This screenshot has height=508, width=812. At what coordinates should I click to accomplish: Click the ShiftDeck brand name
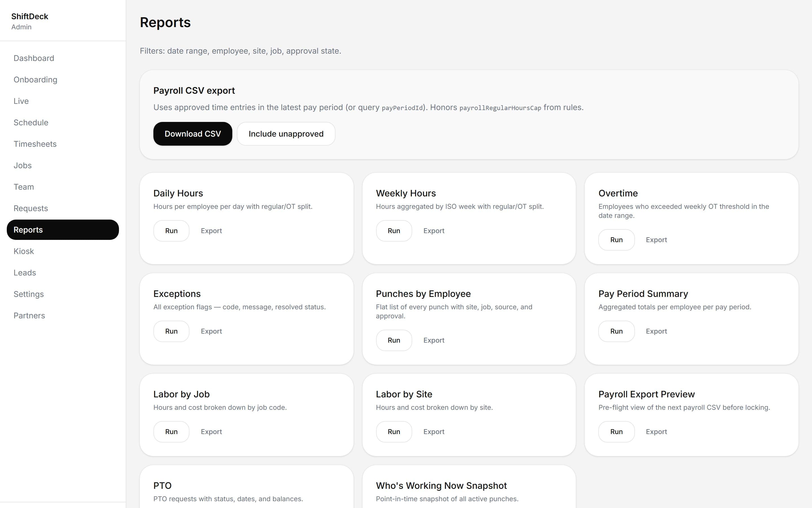click(x=30, y=16)
